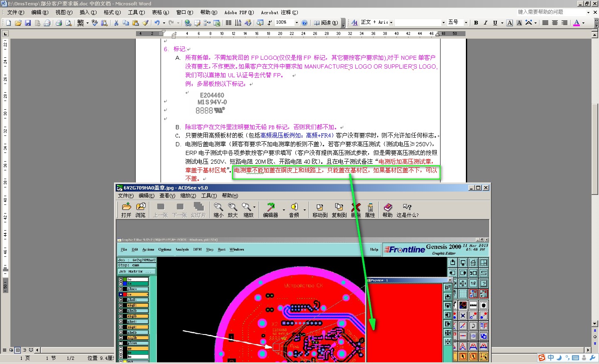Open underline style dropdown arrow
The height and width of the screenshot is (364, 599).
coord(502,23)
